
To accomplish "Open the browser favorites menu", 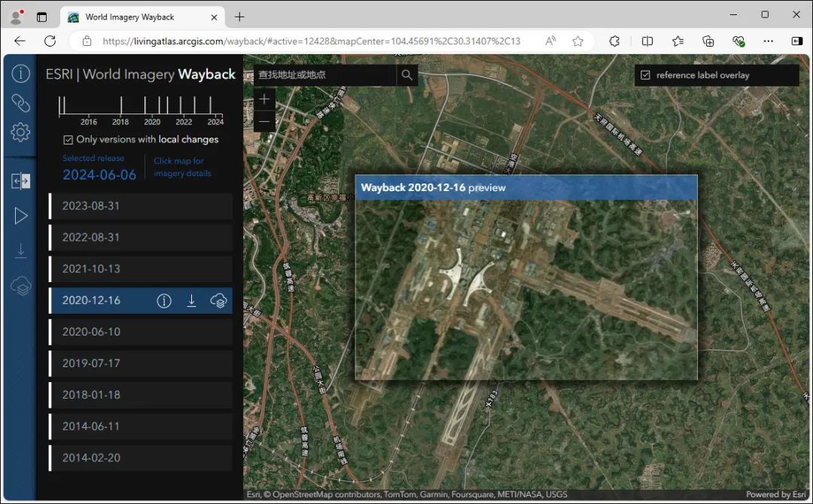I will click(677, 41).
